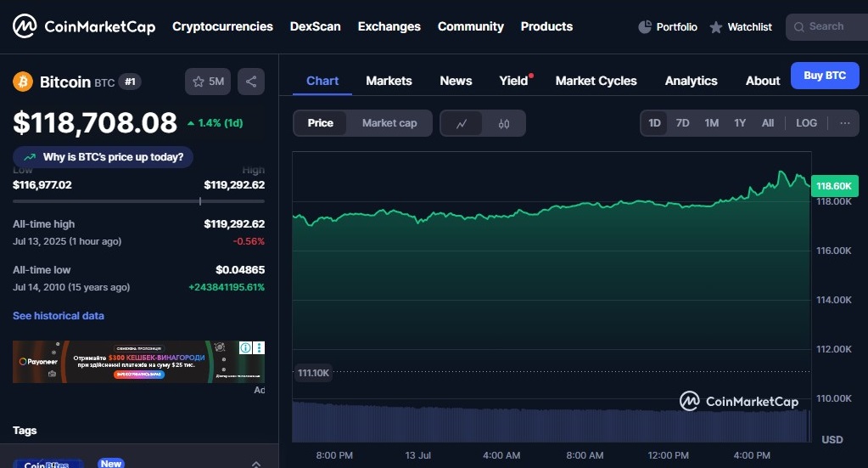Click the $119,292.62 all-time high value
This screenshot has width=868, height=468.
point(234,224)
